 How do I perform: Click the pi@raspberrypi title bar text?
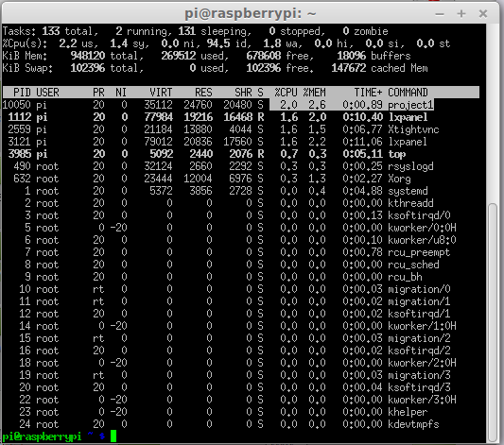pyautogui.click(x=250, y=14)
